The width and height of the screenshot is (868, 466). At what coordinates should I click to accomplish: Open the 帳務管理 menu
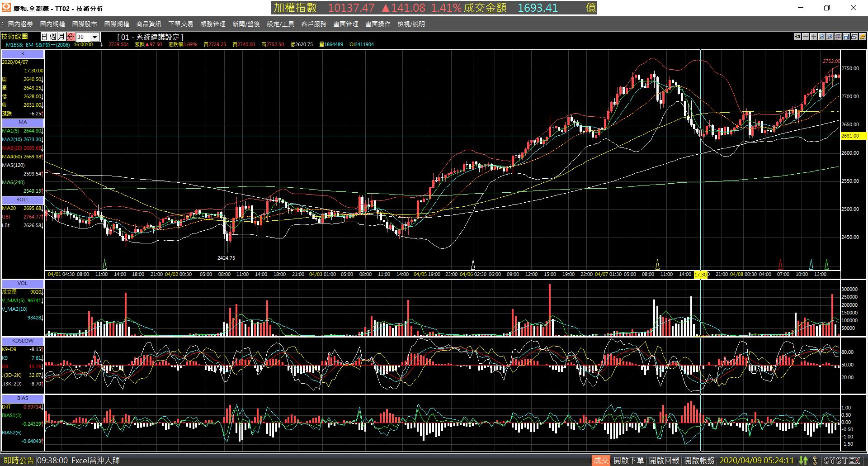pyautogui.click(x=213, y=24)
